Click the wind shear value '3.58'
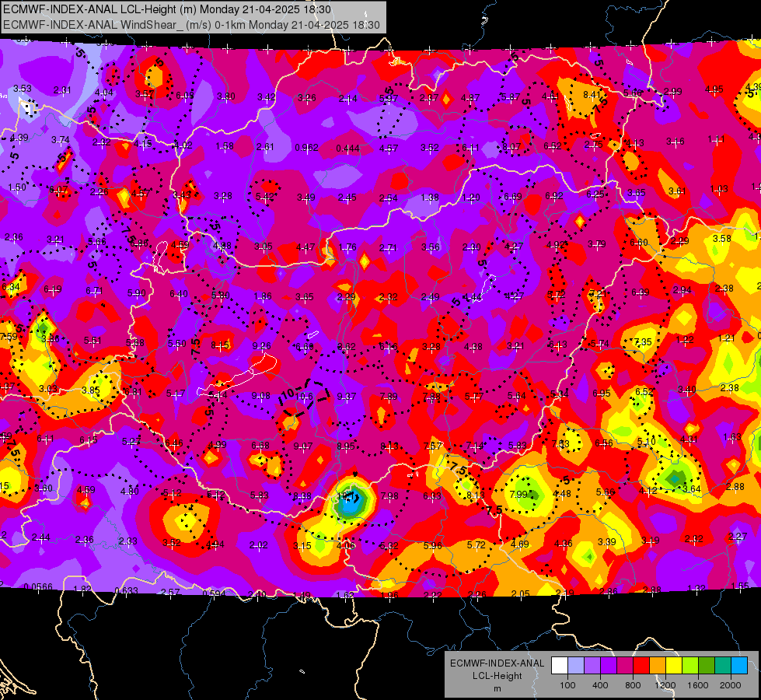Image resolution: width=761 pixels, height=700 pixels. pyautogui.click(x=721, y=239)
